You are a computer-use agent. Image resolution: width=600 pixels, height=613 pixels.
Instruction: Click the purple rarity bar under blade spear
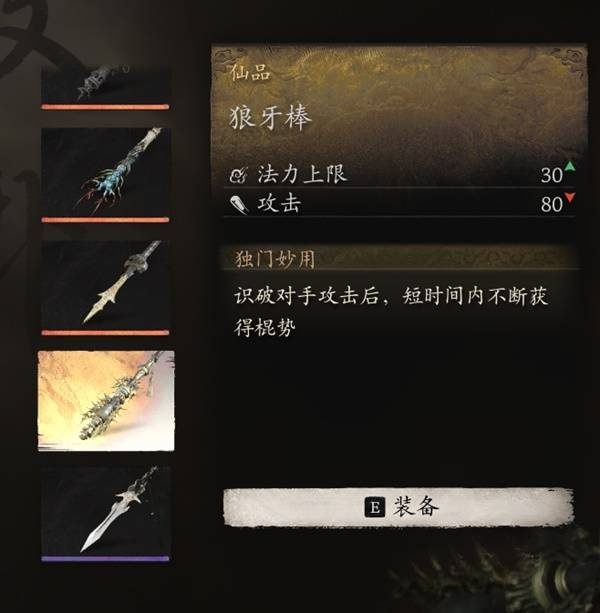pos(106,559)
